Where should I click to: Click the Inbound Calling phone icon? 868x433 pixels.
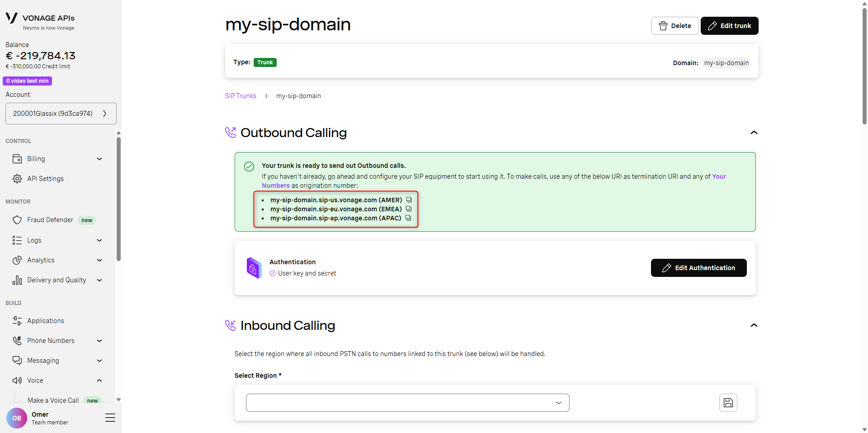231,325
